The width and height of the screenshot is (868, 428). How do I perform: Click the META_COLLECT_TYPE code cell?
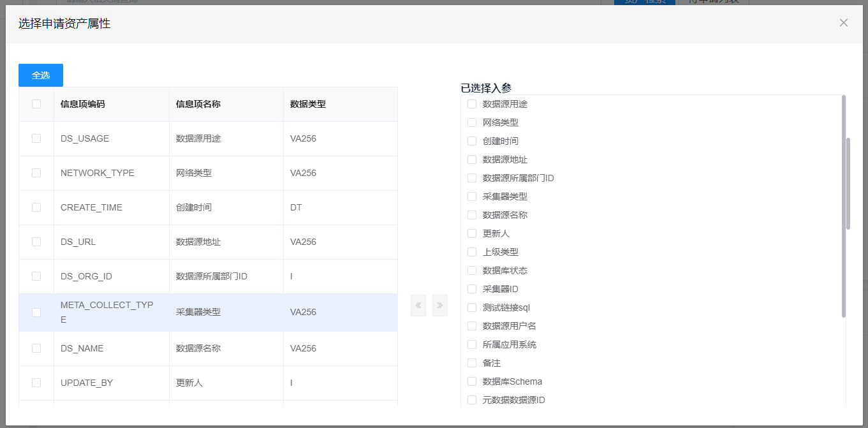coord(112,313)
